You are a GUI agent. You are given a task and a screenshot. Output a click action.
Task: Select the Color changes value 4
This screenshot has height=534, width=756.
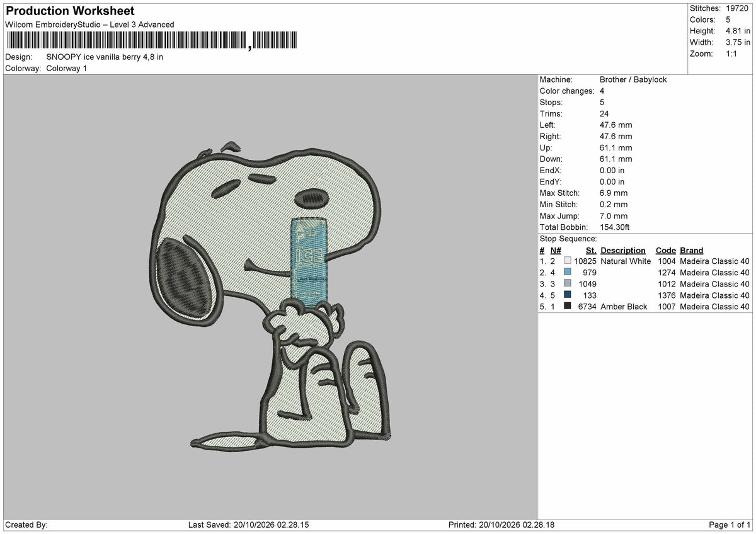click(602, 91)
